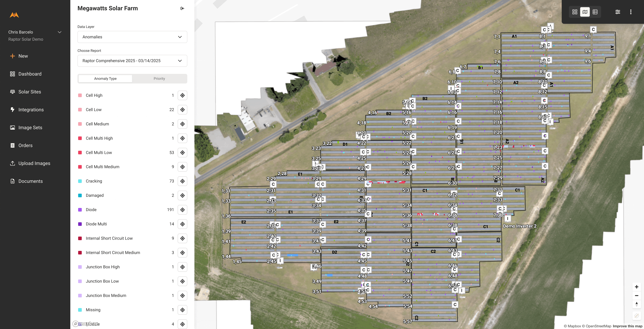Select the Anomaly Type toggle

tap(105, 79)
